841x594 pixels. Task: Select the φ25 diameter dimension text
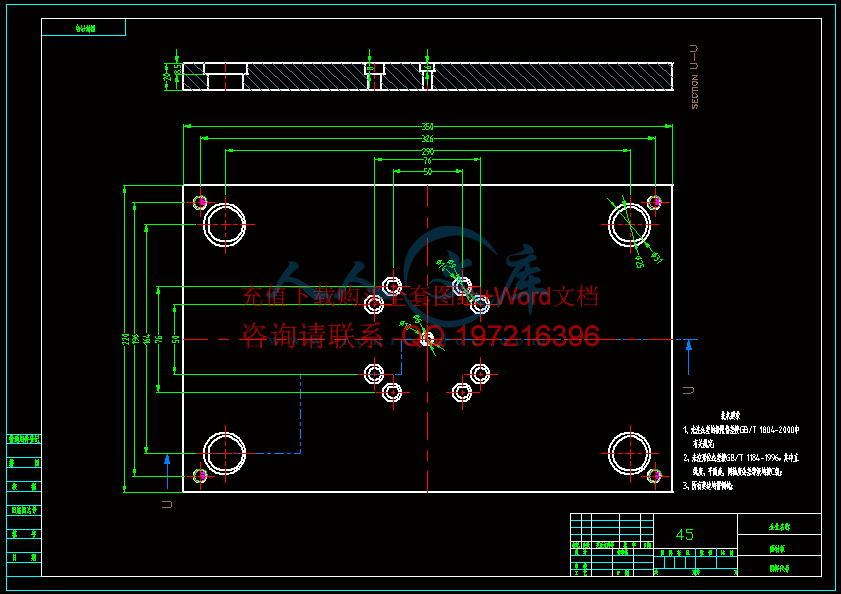(639, 262)
